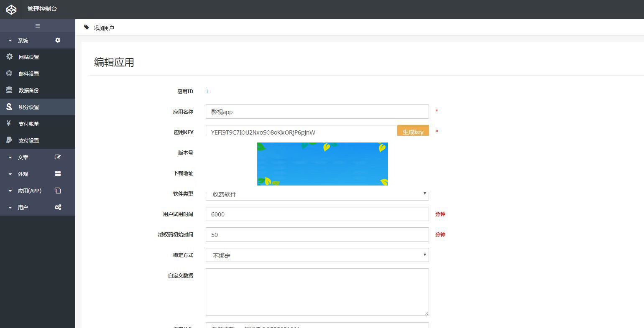The width and height of the screenshot is (644, 328).
Task: Click the grid icon beside 外观
Action: pos(58,174)
